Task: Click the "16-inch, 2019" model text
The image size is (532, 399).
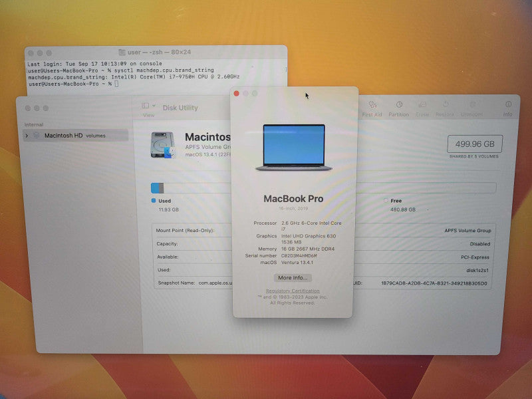Action: point(293,208)
